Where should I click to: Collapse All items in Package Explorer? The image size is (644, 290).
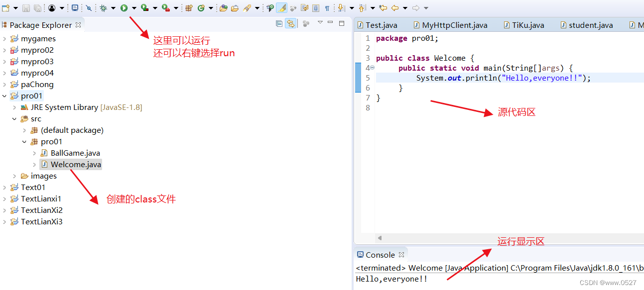(279, 23)
